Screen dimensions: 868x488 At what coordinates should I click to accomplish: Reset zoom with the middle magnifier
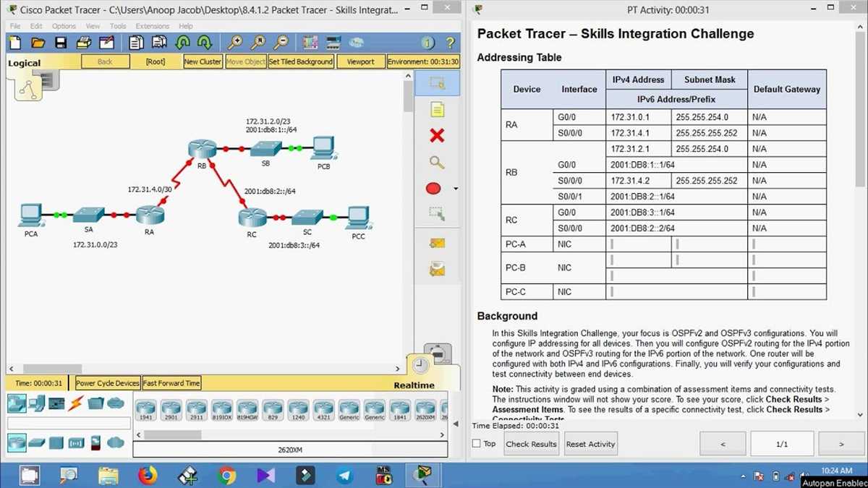point(258,43)
